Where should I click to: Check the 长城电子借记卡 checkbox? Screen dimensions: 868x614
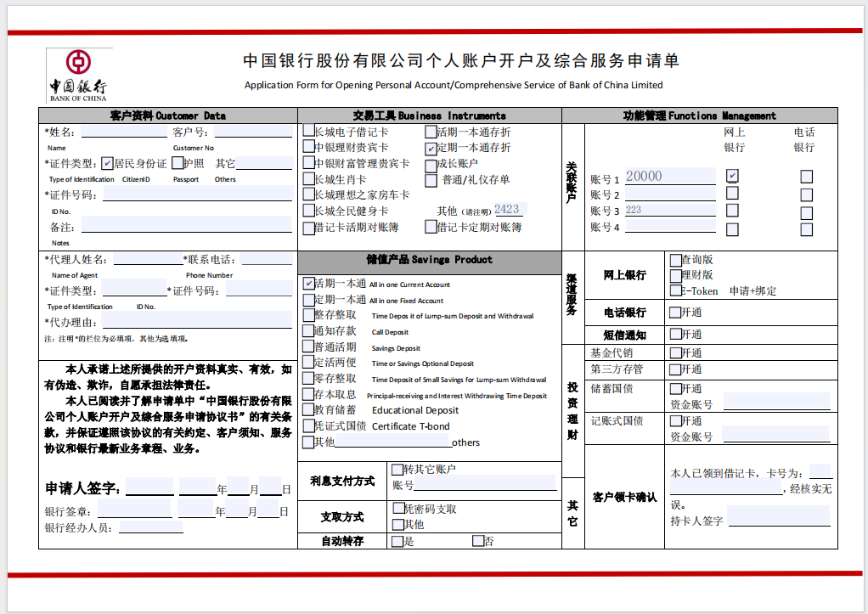click(309, 132)
